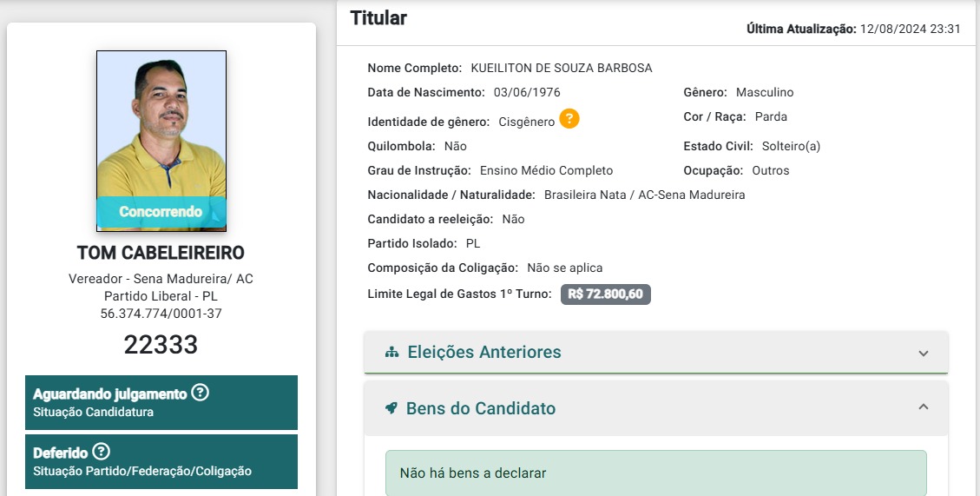Click the CNPJ number 56.374.774/0001-37

coord(161,314)
